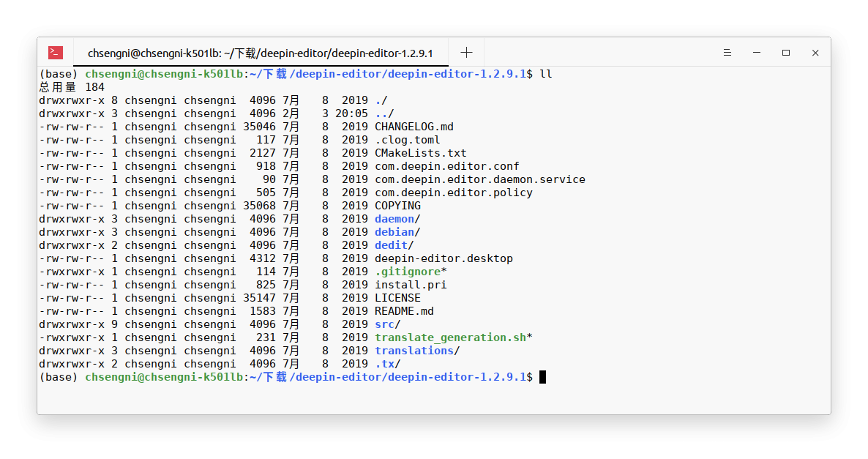Place cursor at the bottom command prompt
Screen dimensions: 868x459
tap(542, 377)
